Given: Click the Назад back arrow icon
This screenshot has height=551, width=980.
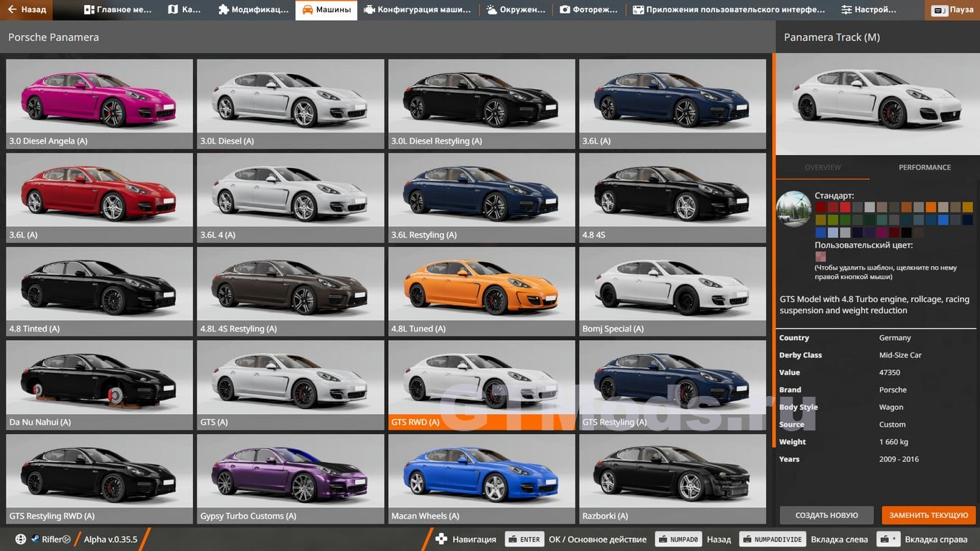Looking at the screenshot, I should coord(12,10).
